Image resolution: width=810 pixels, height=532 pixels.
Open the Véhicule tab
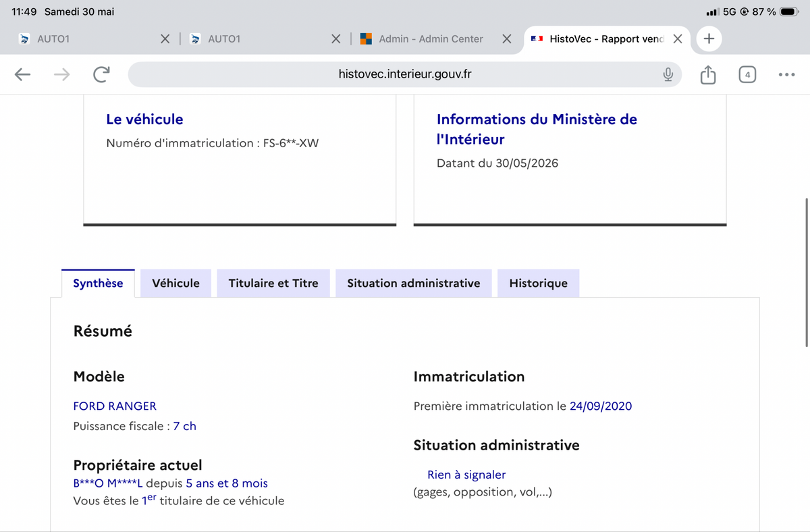(x=175, y=284)
